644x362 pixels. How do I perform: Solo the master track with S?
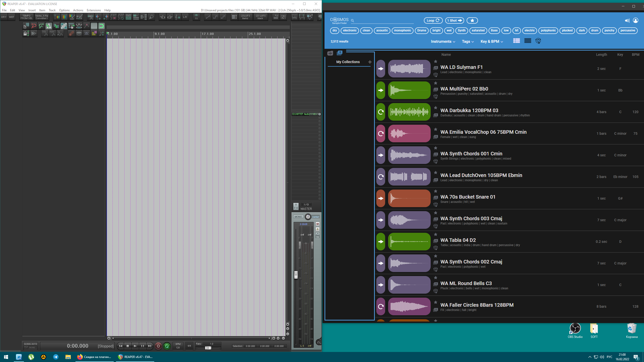317,229
